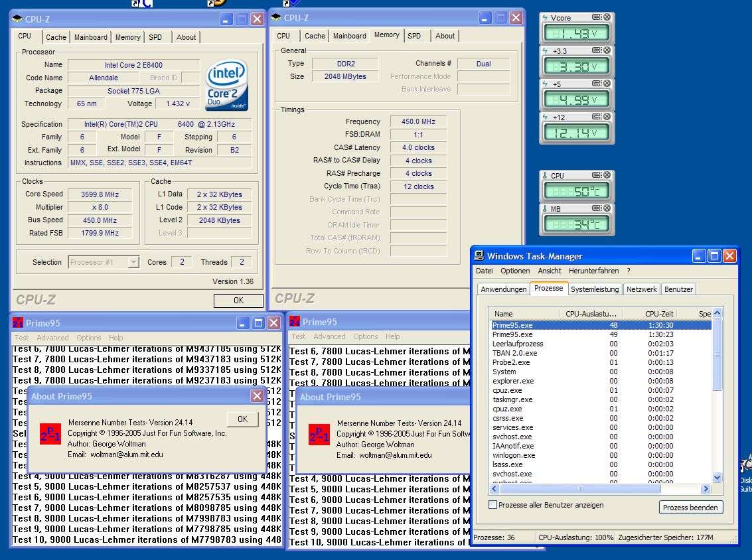This screenshot has width=752, height=560.
Task: Click the thermometer icon beside CPU label
Action: click(545, 175)
